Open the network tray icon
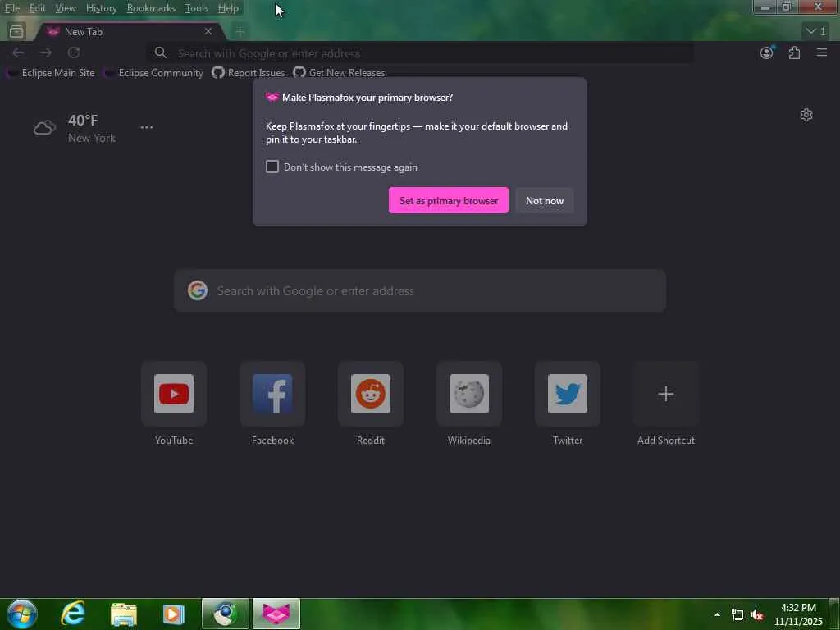 tap(737, 614)
